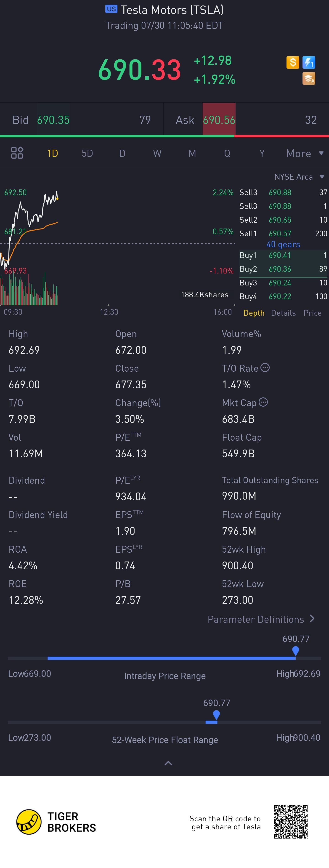Tap the Mkt Cap info icon

(263, 402)
